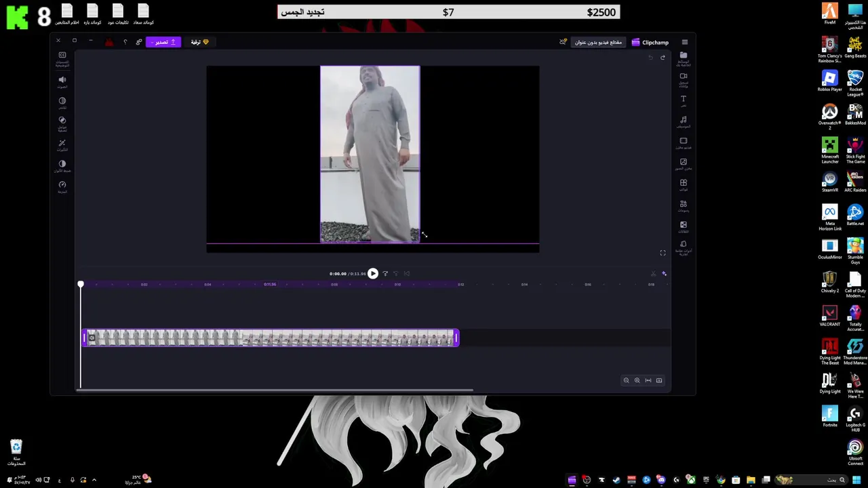The image size is (868, 488).
Task: Open the Fade half-circle panel
Action: (62, 102)
